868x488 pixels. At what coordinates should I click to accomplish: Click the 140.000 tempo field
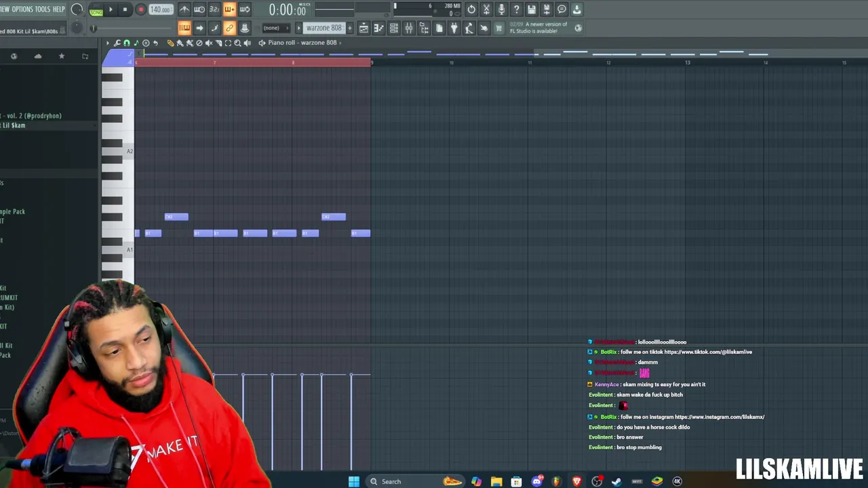tap(161, 9)
